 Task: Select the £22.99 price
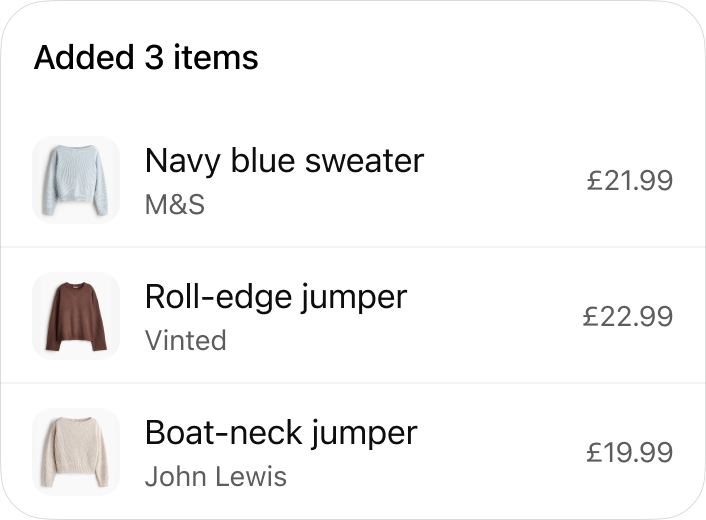(x=628, y=317)
